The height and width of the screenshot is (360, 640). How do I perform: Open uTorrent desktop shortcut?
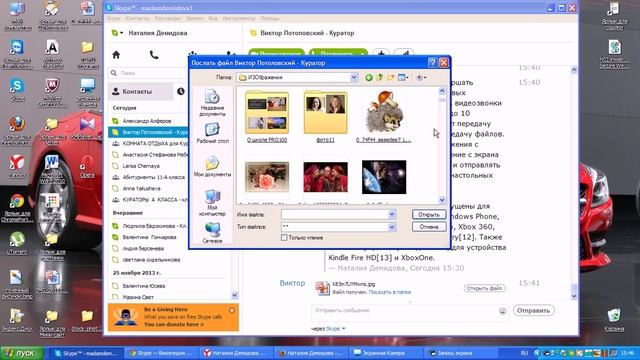pos(17,243)
